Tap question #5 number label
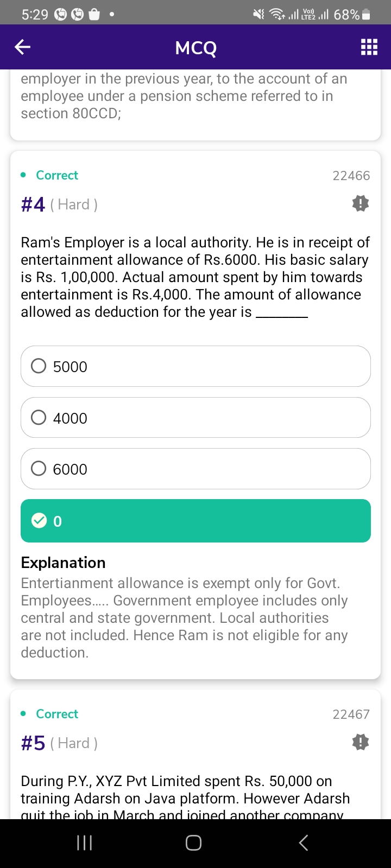The image size is (391, 868). click(33, 743)
